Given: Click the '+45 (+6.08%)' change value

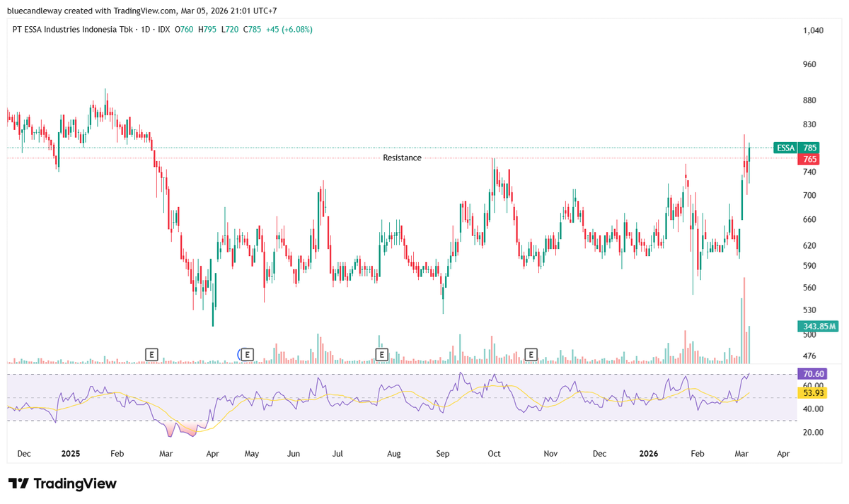Looking at the screenshot, I should 289,30.
